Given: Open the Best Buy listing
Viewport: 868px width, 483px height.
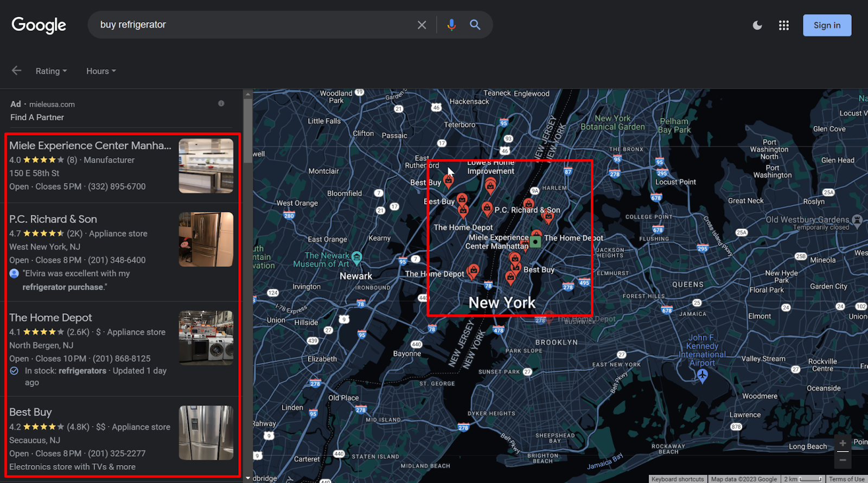Looking at the screenshot, I should 30,412.
